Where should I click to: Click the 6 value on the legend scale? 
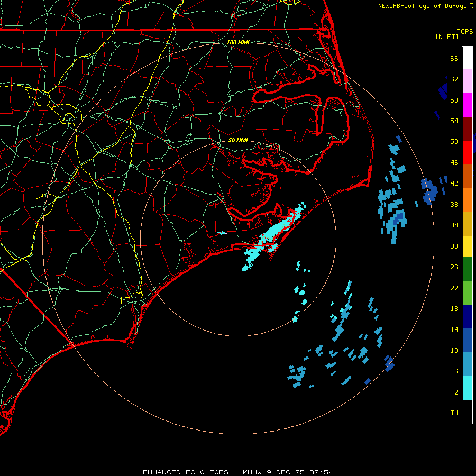[x=456, y=371]
